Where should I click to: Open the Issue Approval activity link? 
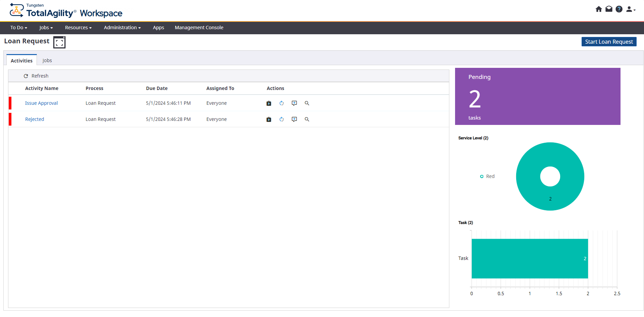pyautogui.click(x=41, y=103)
